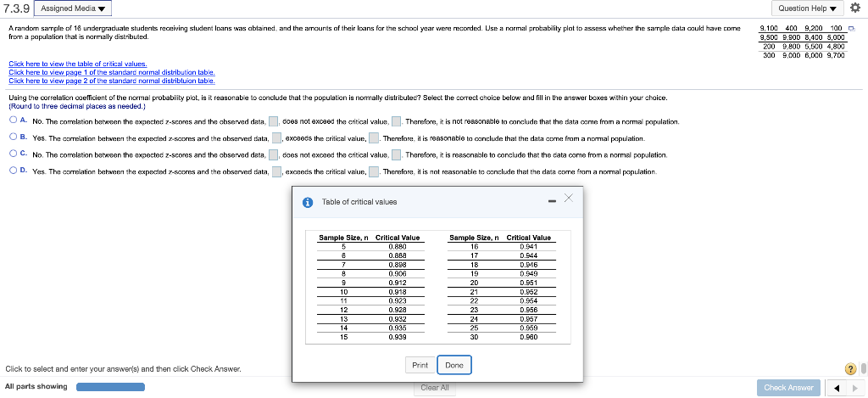Click critical value 0.951 for sample size 20

click(529, 283)
